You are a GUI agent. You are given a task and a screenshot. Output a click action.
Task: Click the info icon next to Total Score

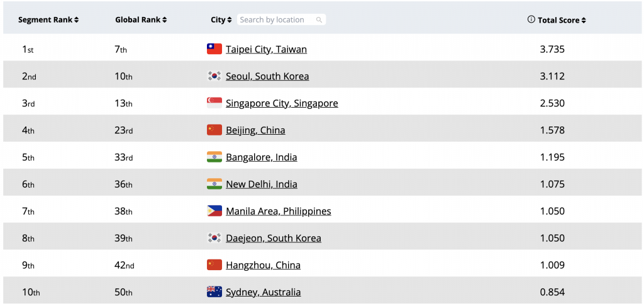click(531, 20)
